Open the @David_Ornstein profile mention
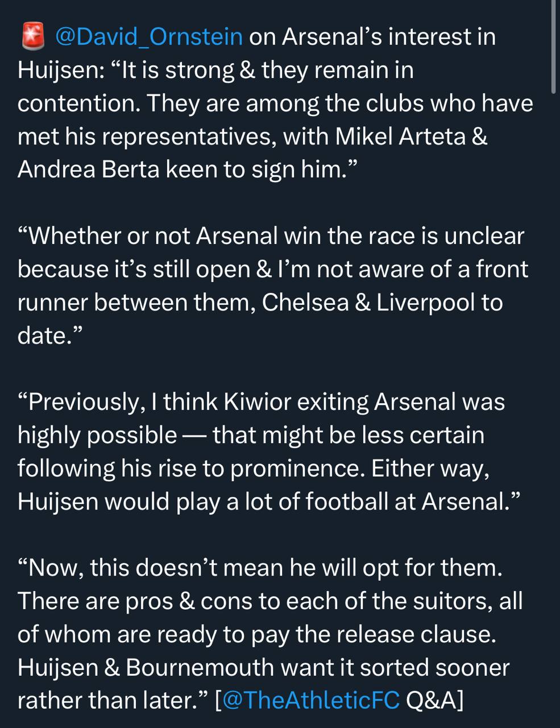 [x=149, y=37]
